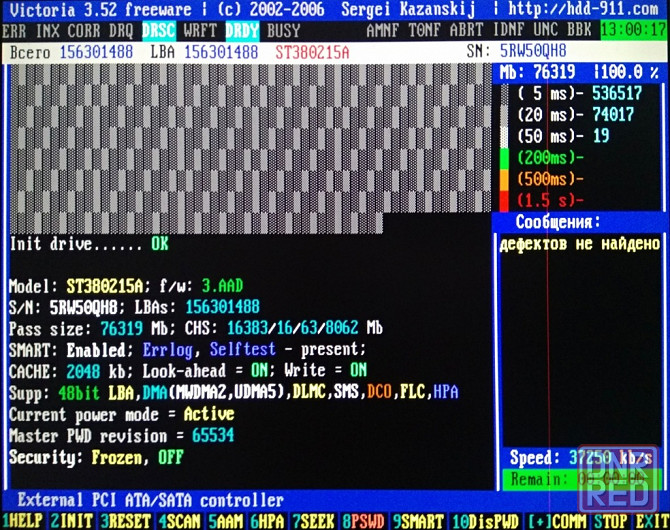The image size is (670, 530).
Task: Click the Init drive OK line
Action: click(x=89, y=244)
